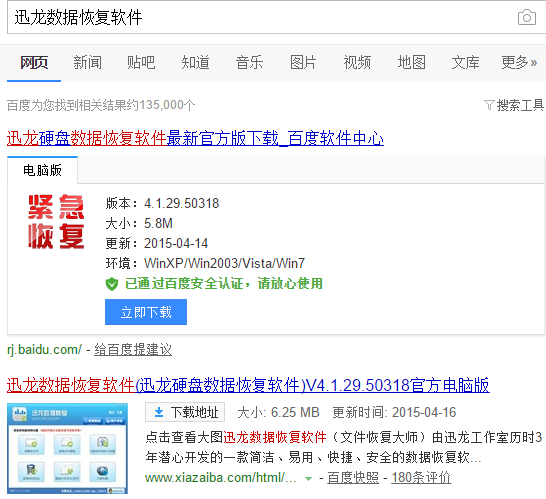This screenshot has width=546, height=499.
Task: Switch to the 新闻 tab
Action: [87, 63]
